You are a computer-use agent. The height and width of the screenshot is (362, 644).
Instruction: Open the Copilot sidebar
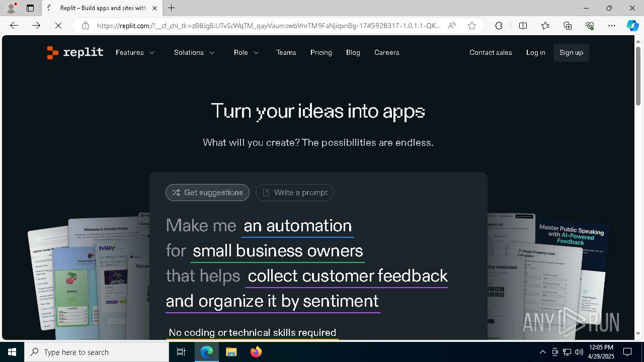pyautogui.click(x=632, y=26)
